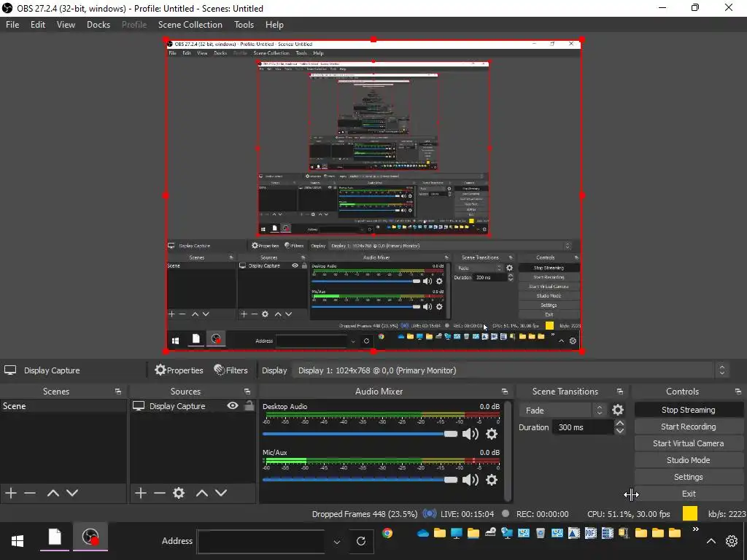
Task: Click the Exit button in Controls
Action: click(x=689, y=494)
